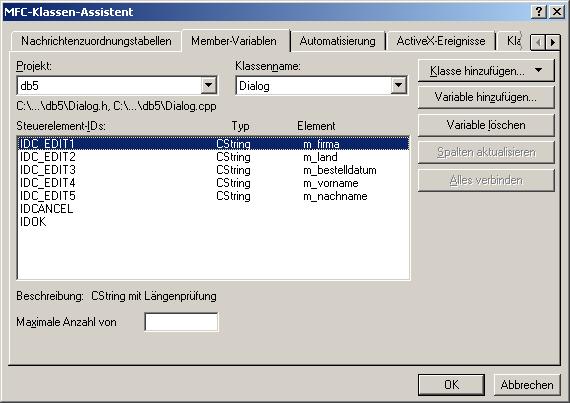The height and width of the screenshot is (403, 570).
Task: Open the Projekt db5 dropdown
Action: (x=209, y=85)
